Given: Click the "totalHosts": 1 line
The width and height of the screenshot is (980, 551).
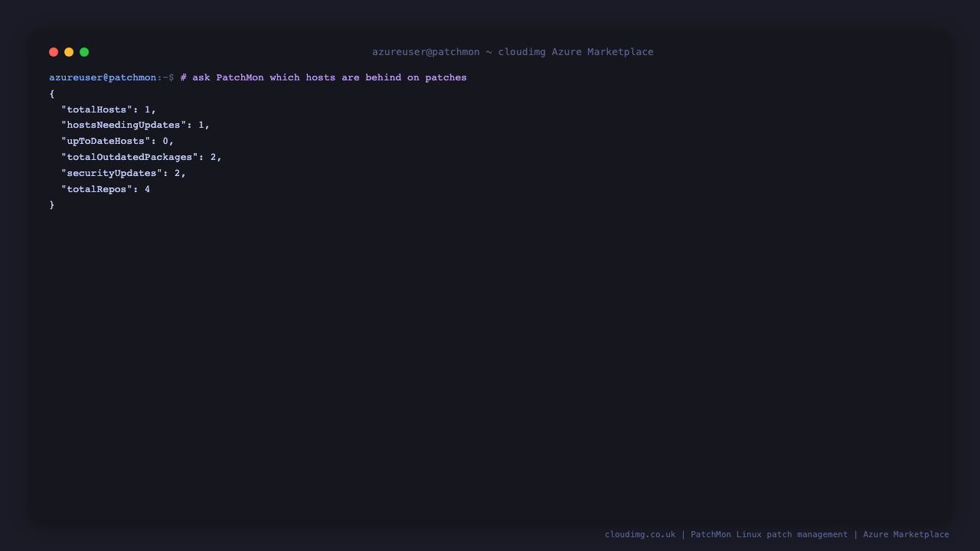Looking at the screenshot, I should coord(109,109).
